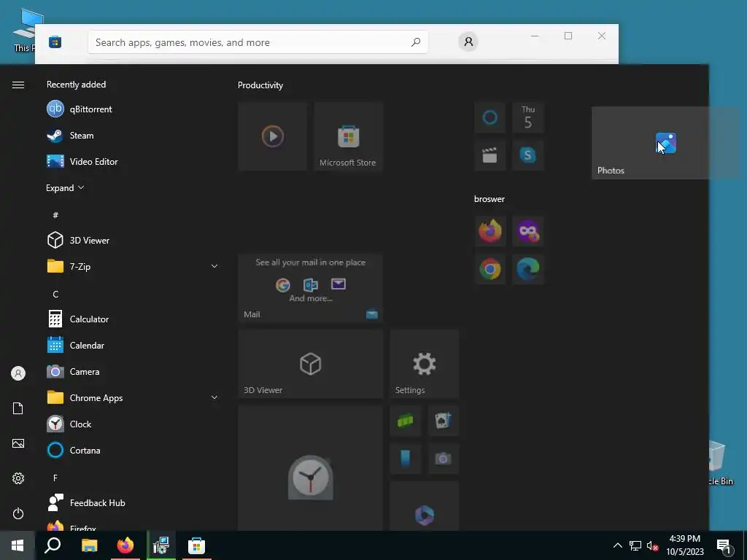Expand the Recently added list
This screenshot has width=747, height=560.
[x=65, y=188]
